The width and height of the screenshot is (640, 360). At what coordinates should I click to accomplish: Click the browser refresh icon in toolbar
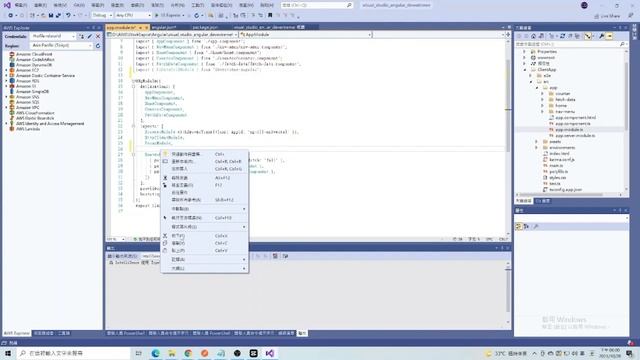(197, 16)
